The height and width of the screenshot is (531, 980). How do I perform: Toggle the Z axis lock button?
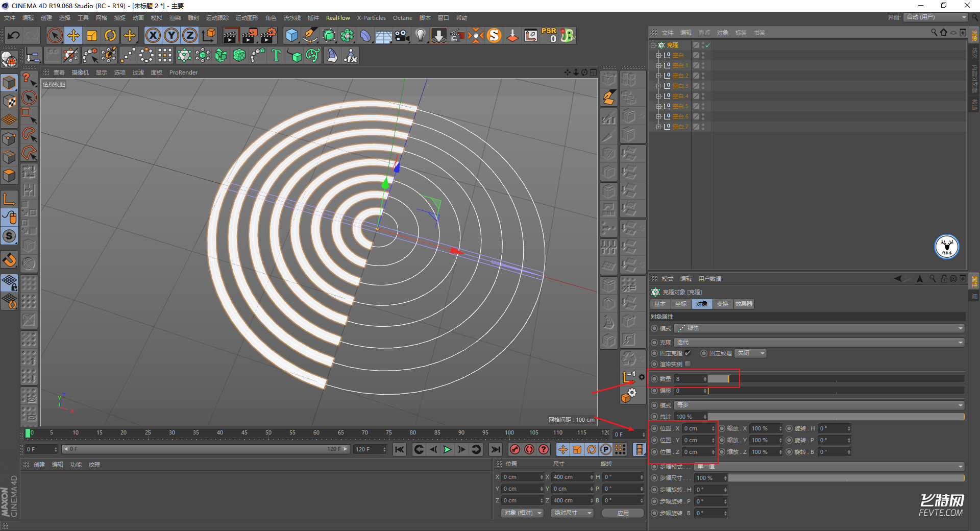(190, 35)
